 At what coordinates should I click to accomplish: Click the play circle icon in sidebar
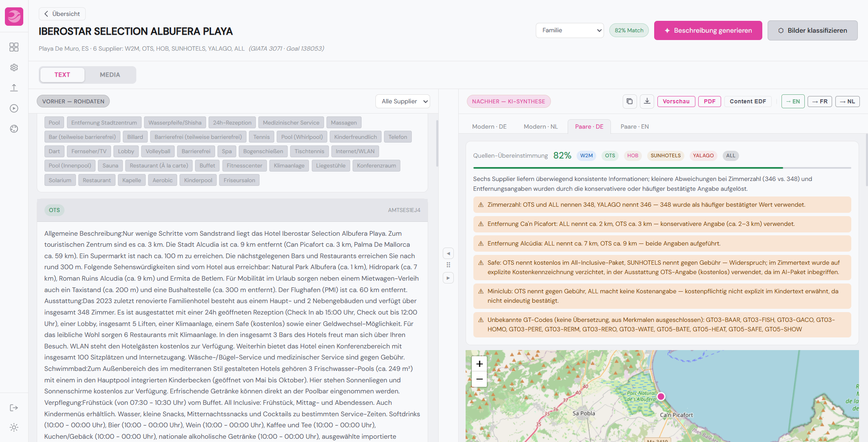point(14,108)
